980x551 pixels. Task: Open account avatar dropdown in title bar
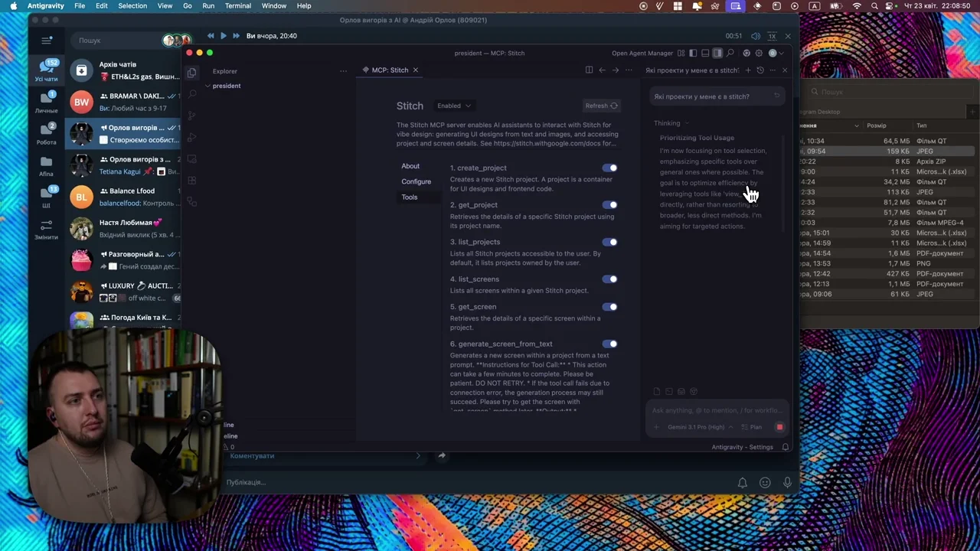(x=776, y=54)
